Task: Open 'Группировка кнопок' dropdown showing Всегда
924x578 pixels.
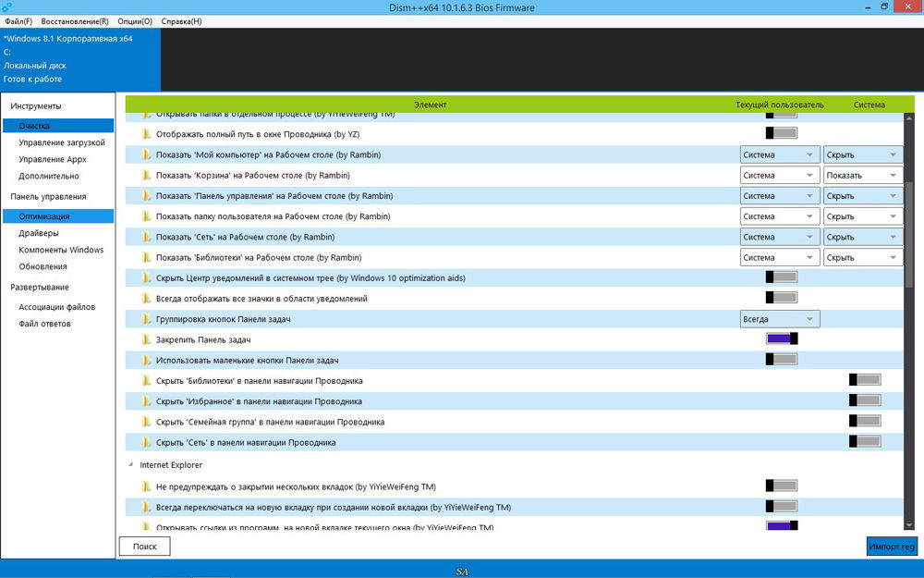Action: tap(780, 319)
